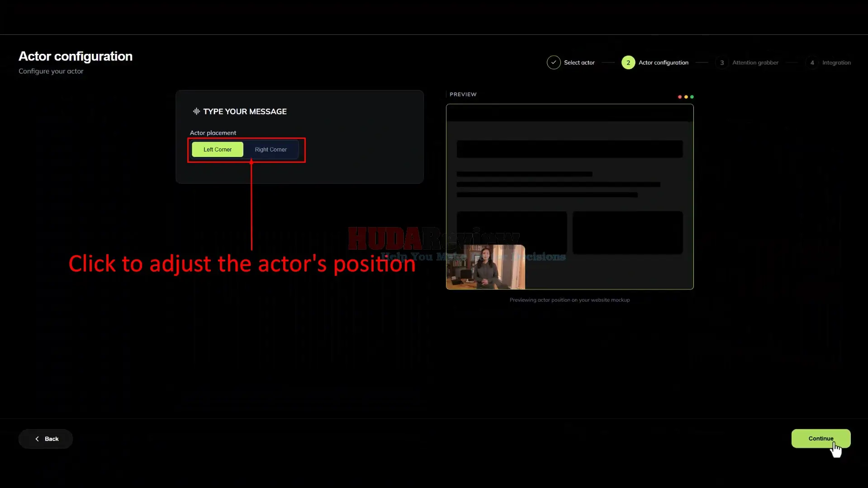This screenshot has width=868, height=488.
Task: Click the step 3 Attention grabber number
Action: pyautogui.click(x=721, y=62)
